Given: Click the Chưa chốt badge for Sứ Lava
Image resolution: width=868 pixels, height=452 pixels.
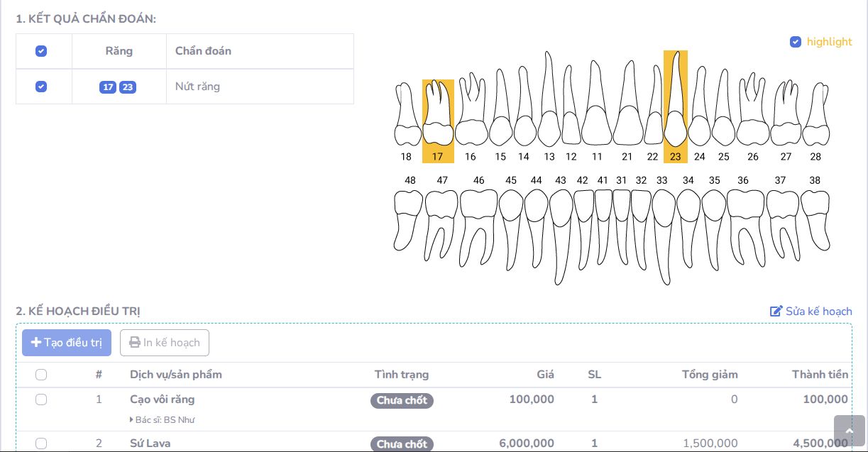Looking at the screenshot, I should tap(402, 444).
